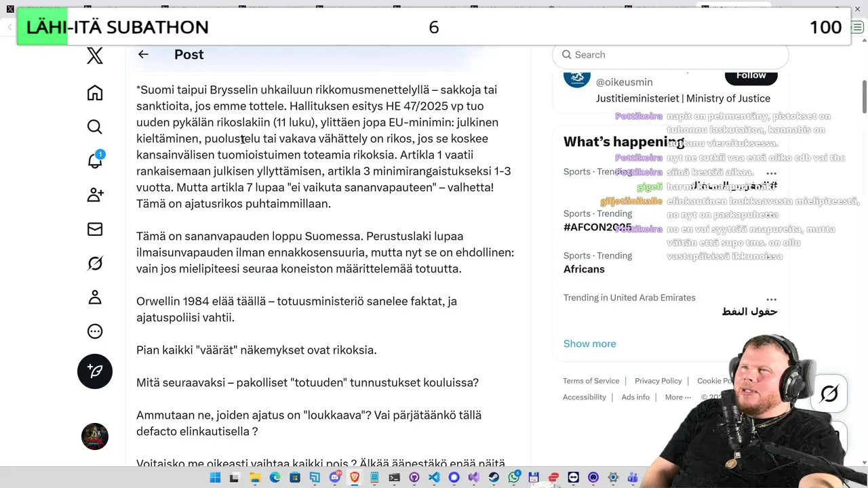Open Explore with the magnifier sidebar icon
The height and width of the screenshot is (488, 868).
(x=95, y=127)
